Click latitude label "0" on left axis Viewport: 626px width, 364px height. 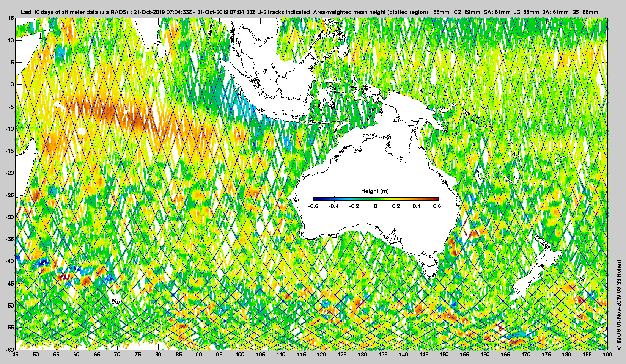pyautogui.click(x=13, y=85)
